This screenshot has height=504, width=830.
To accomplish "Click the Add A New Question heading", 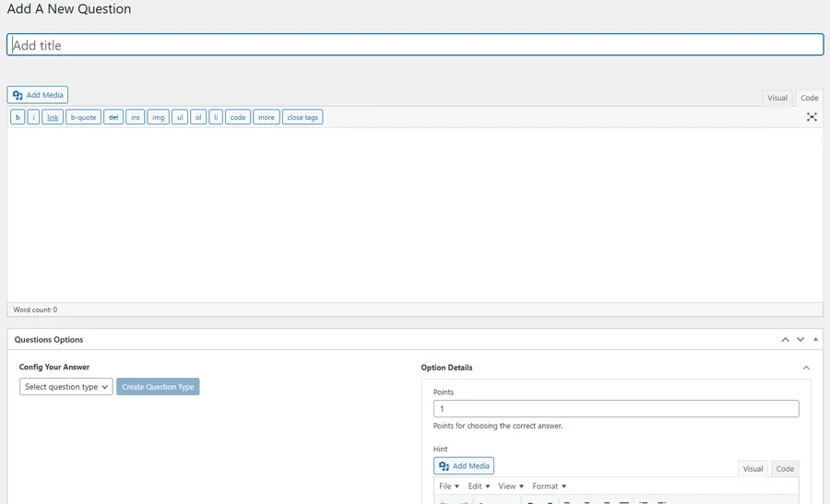I will (x=69, y=9).
